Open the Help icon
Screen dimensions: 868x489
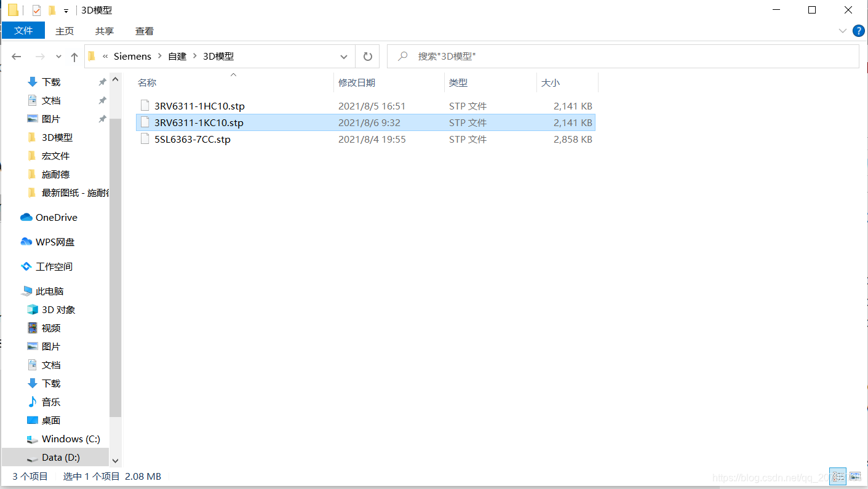(859, 31)
